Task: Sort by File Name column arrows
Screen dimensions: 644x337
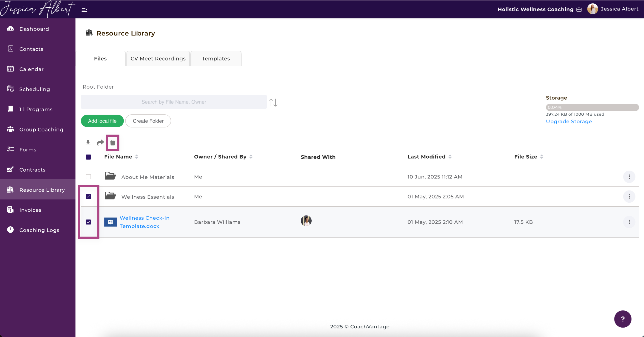Action: [136, 157]
